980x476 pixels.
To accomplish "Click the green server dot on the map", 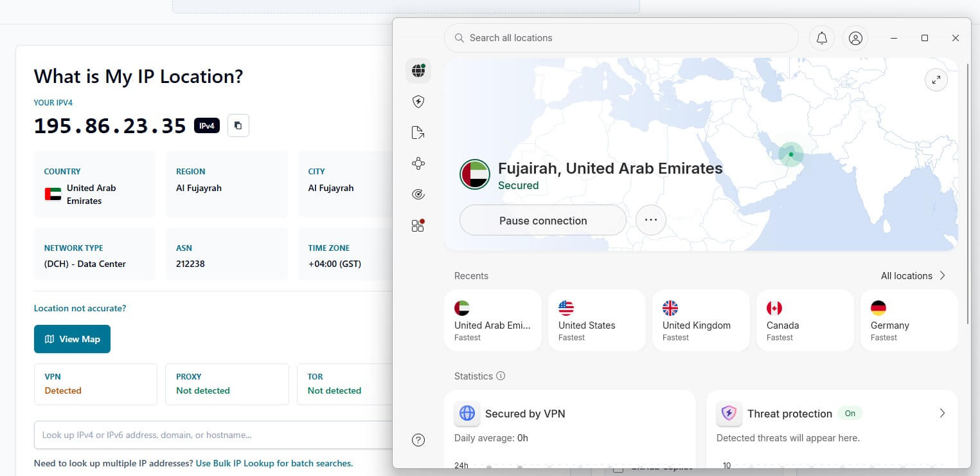I will (x=791, y=154).
